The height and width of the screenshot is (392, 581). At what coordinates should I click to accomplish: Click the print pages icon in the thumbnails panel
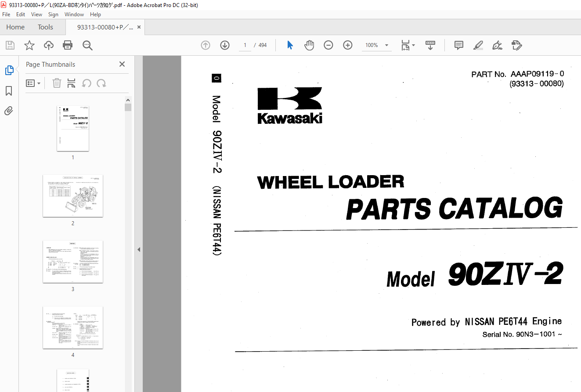(72, 83)
